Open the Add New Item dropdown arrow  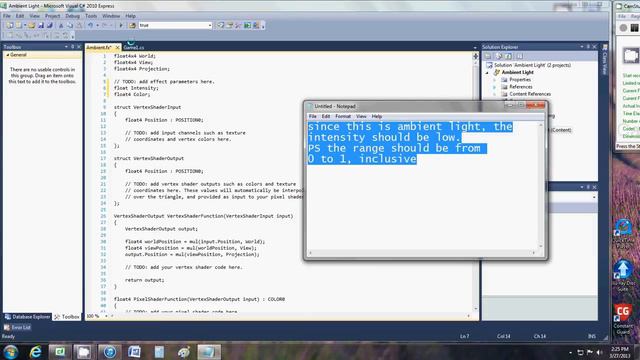coord(24,25)
